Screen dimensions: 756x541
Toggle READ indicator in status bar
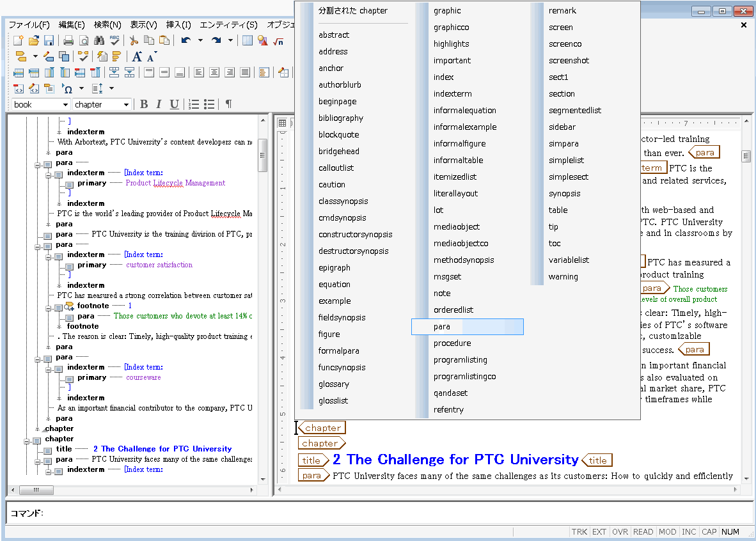pyautogui.click(x=643, y=531)
